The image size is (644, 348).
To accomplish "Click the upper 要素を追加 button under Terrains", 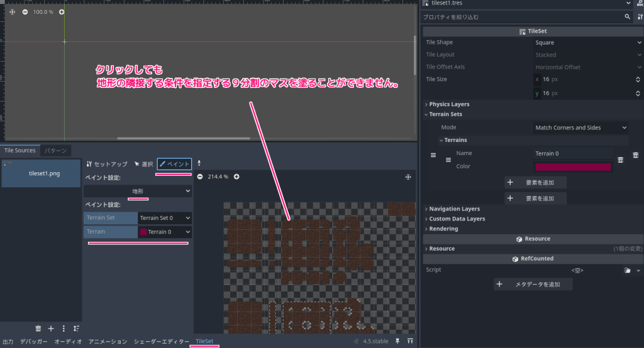I will pos(536,182).
